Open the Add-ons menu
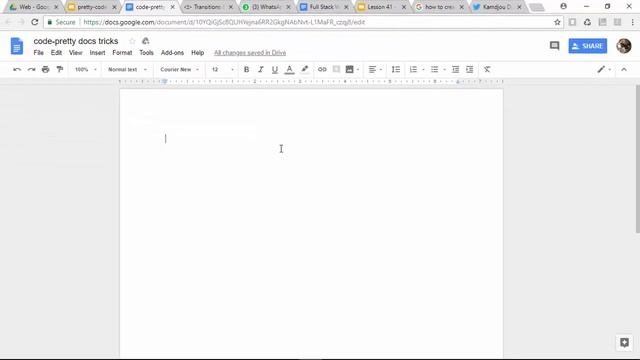Viewport: 640px width, 360px height. [x=172, y=53]
